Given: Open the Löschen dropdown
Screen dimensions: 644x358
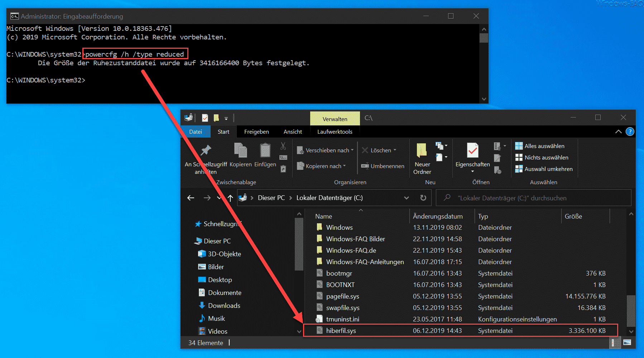Looking at the screenshot, I should point(379,150).
